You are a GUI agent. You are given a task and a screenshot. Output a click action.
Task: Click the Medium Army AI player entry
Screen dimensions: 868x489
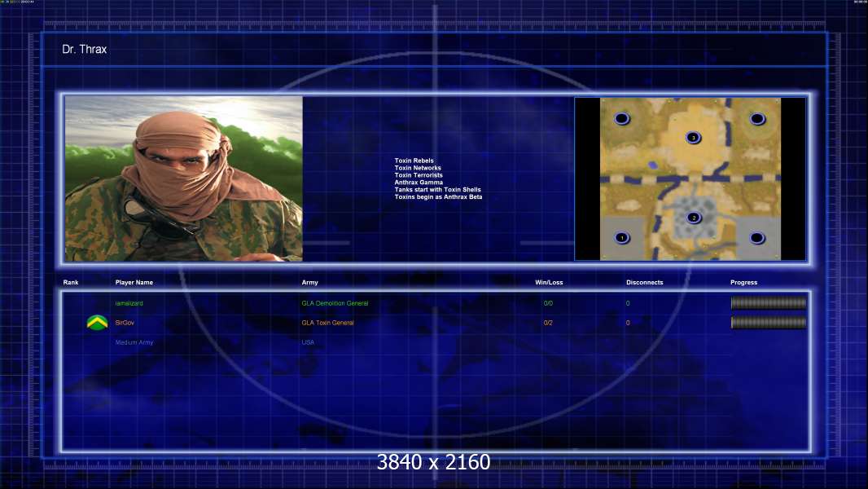tap(134, 342)
